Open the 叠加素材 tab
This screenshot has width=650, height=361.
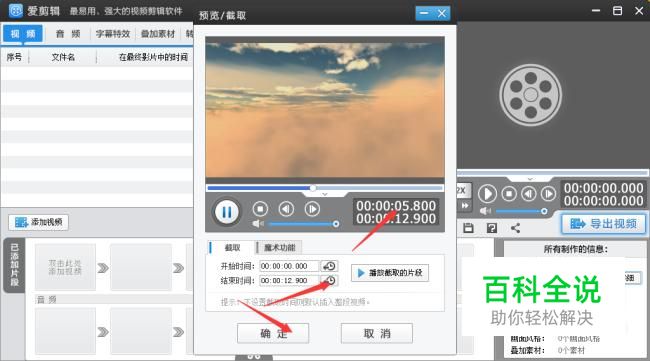[x=158, y=34]
